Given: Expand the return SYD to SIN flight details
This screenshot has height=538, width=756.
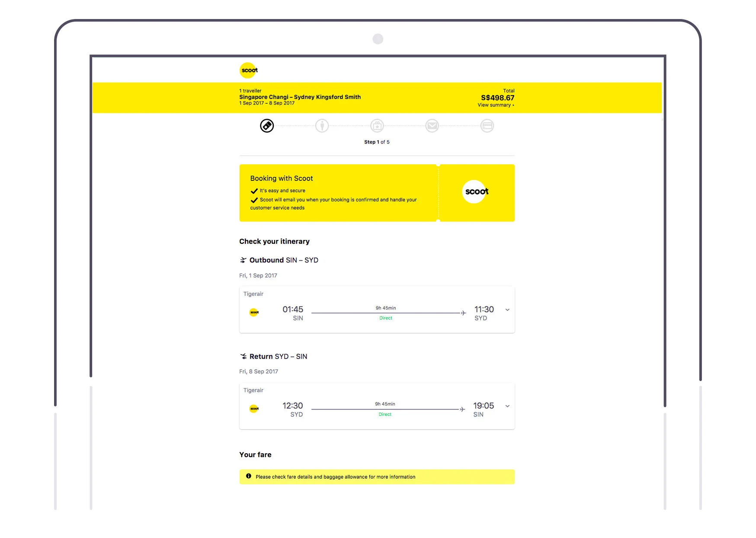Looking at the screenshot, I should 507,406.
